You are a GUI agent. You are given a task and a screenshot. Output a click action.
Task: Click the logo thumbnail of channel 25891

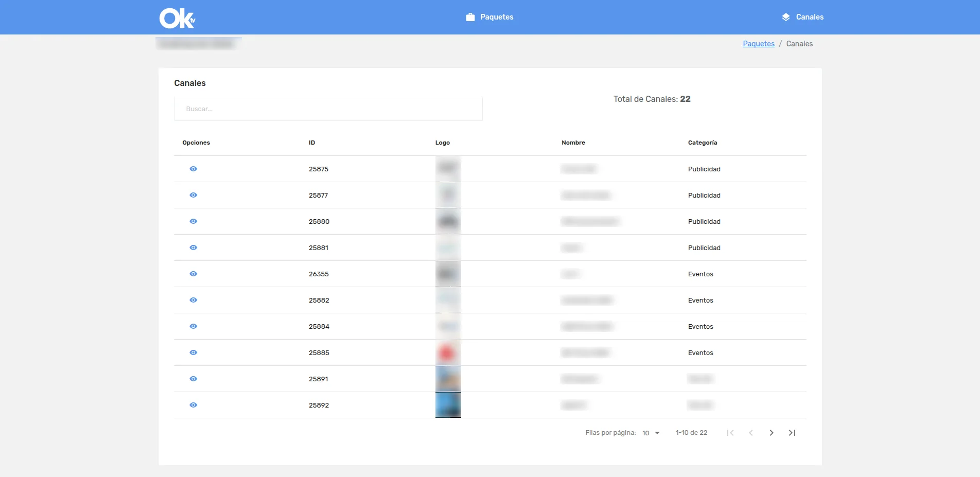448,379
